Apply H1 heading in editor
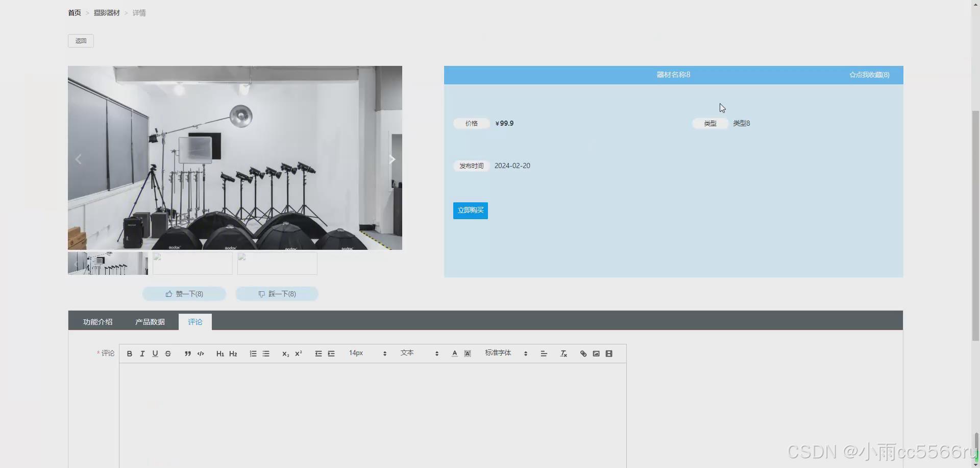Image resolution: width=980 pixels, height=468 pixels. coord(220,354)
